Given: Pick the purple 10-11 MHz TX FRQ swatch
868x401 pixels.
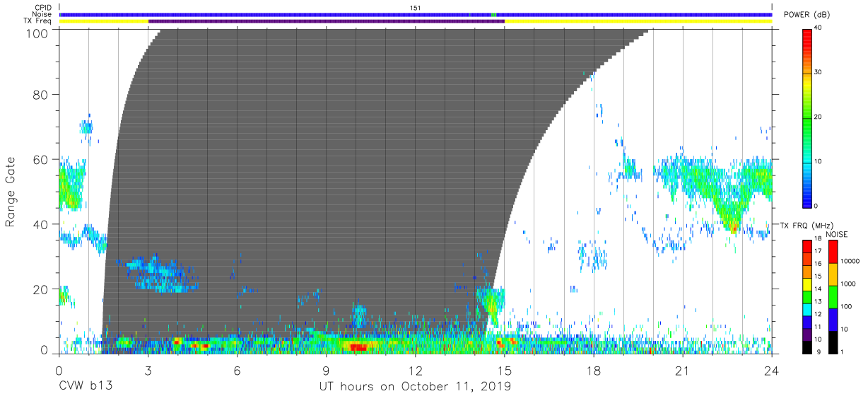Looking at the screenshot, I should pos(807,335).
